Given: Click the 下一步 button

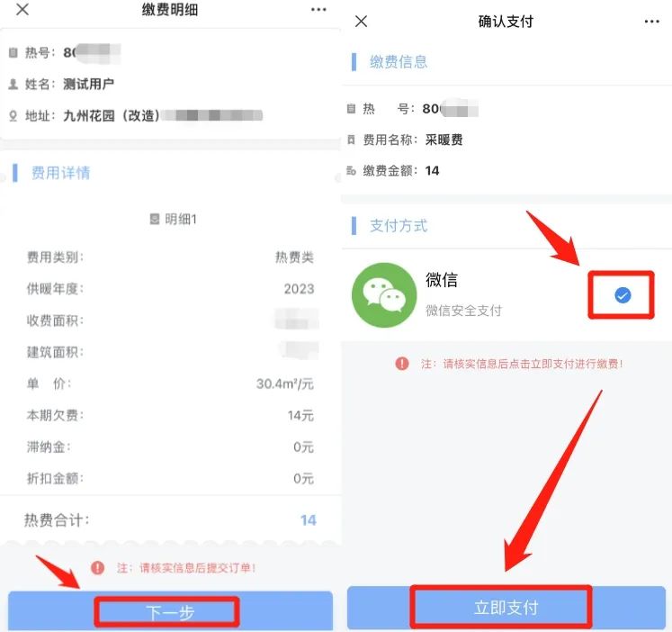Looking at the screenshot, I should (x=170, y=611).
